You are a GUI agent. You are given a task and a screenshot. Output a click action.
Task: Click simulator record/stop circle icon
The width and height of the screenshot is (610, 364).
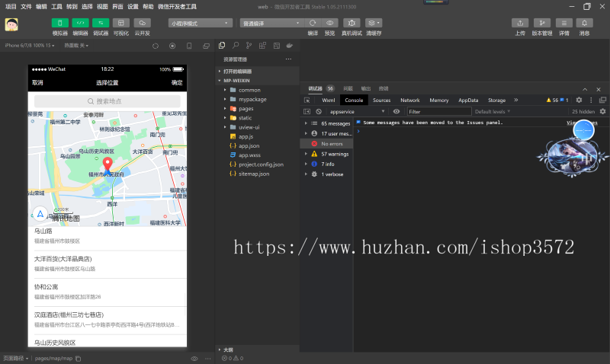(x=172, y=46)
